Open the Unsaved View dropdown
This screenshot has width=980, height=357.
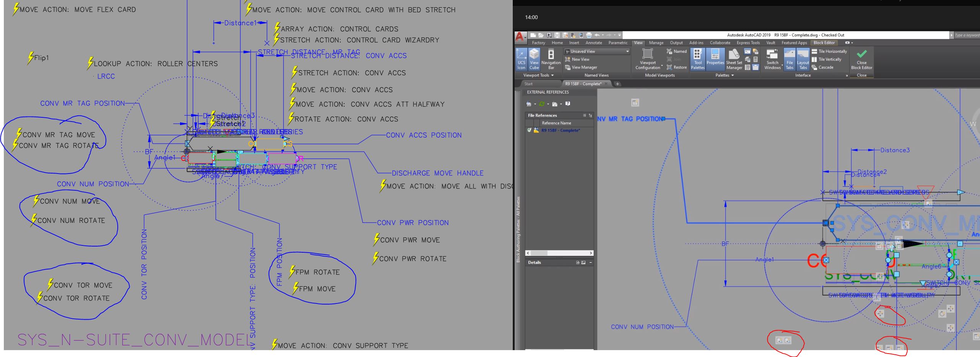pos(627,51)
